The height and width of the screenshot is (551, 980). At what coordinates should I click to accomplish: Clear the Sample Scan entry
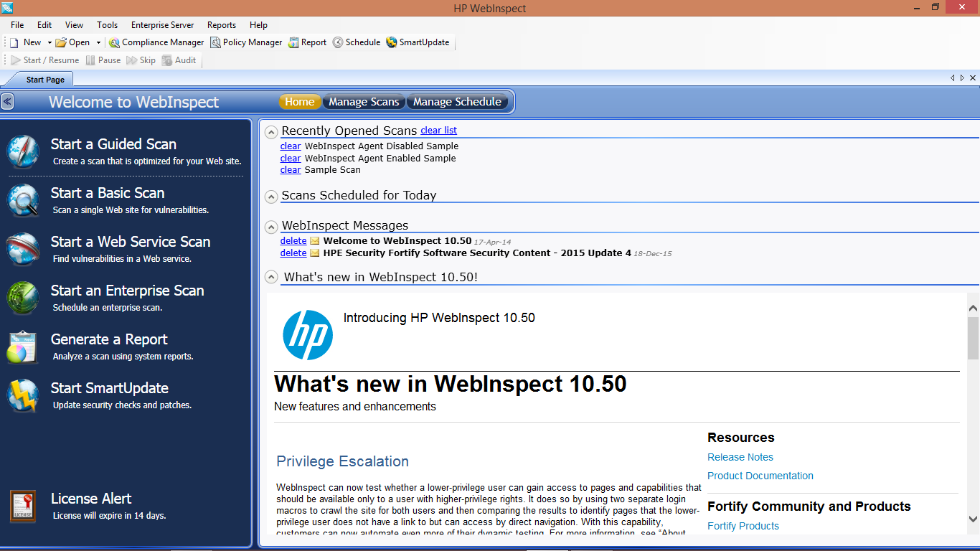tap(291, 170)
